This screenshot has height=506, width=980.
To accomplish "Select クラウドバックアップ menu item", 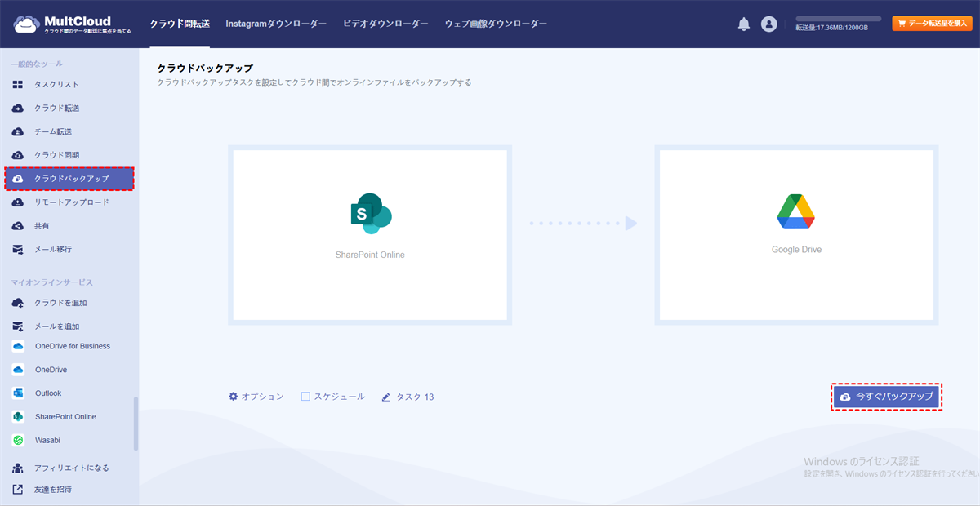I will 69,179.
